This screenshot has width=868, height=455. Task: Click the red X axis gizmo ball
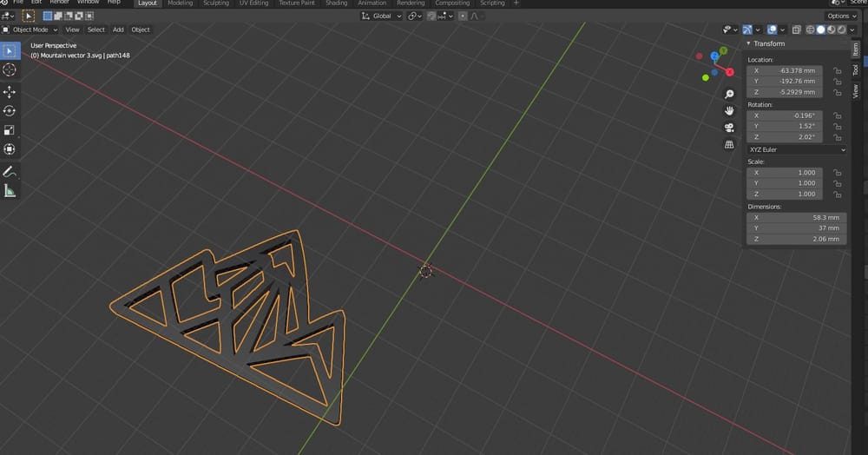click(730, 72)
